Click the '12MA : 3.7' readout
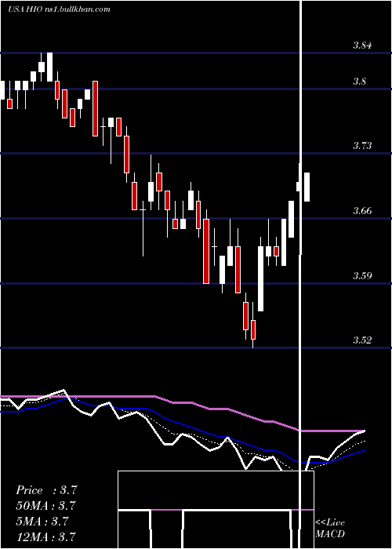392x549 pixels. [x=45, y=536]
